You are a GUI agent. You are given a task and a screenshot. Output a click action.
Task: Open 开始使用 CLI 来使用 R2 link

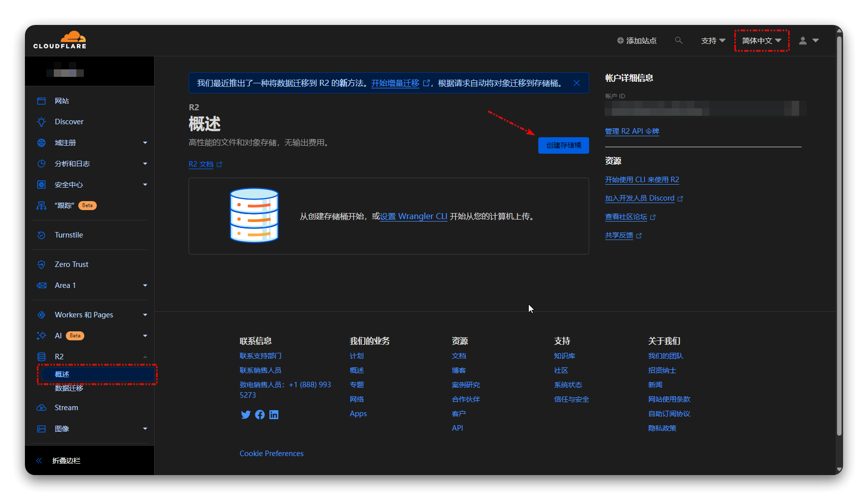tap(642, 180)
